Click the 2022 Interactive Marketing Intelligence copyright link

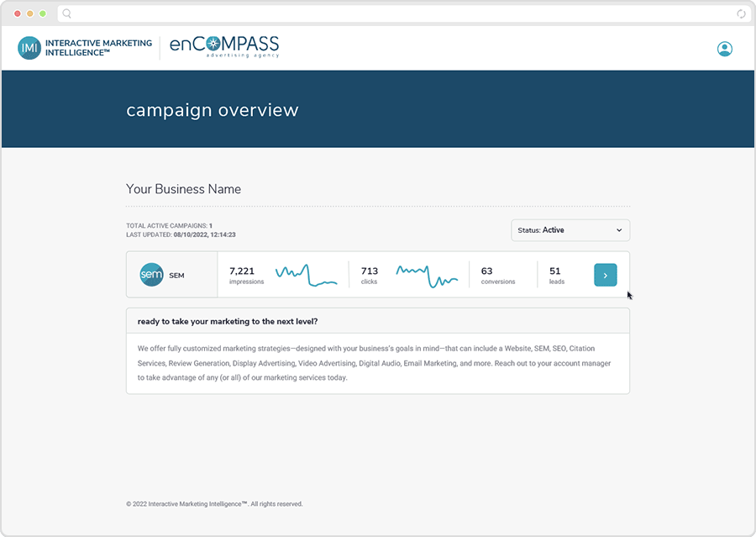point(214,503)
